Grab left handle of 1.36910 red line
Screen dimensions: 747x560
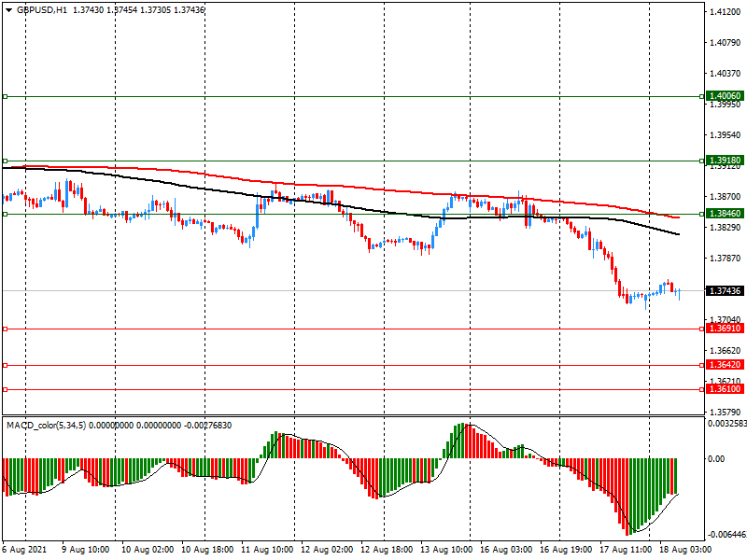coord(6,329)
